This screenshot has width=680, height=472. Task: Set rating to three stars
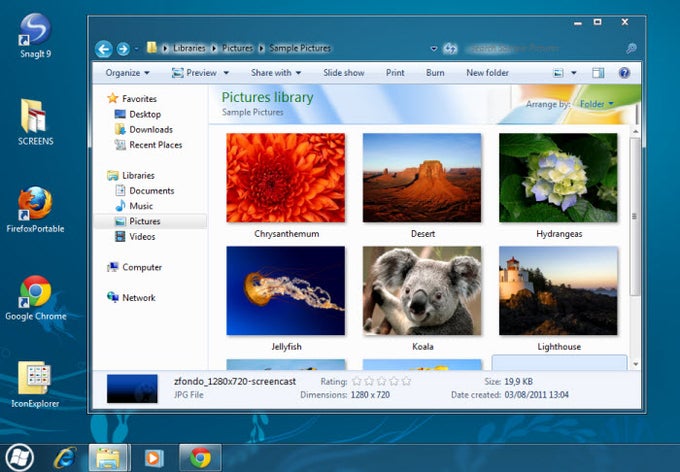[x=382, y=381]
